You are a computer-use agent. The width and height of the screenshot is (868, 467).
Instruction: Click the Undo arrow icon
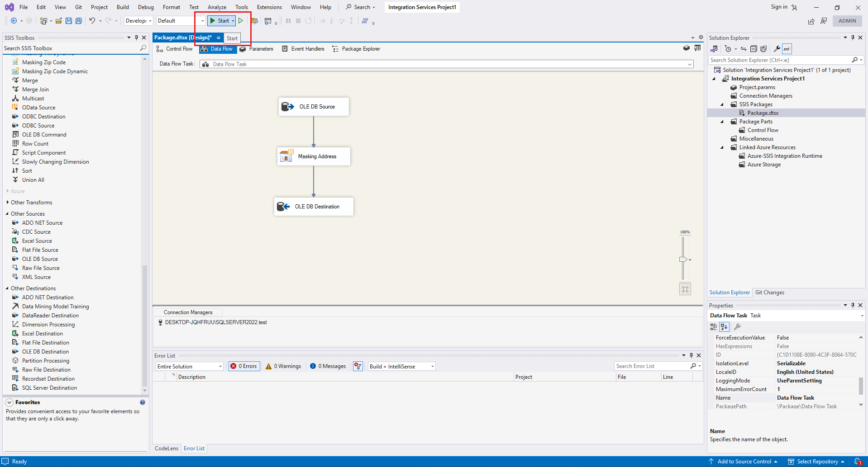pyautogui.click(x=92, y=21)
